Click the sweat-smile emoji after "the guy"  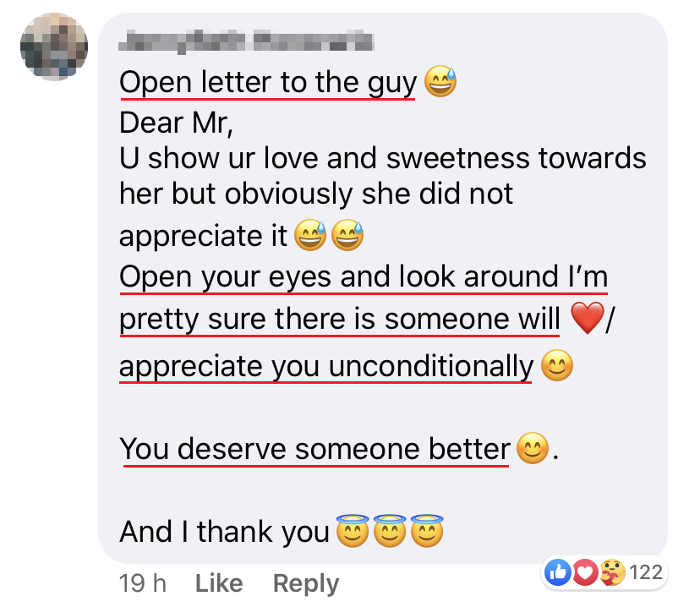[x=440, y=83]
